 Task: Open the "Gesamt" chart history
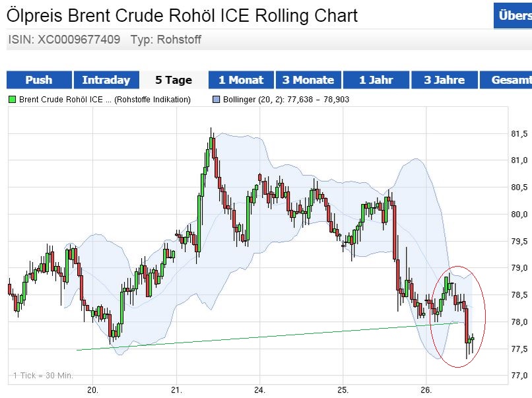510,80
